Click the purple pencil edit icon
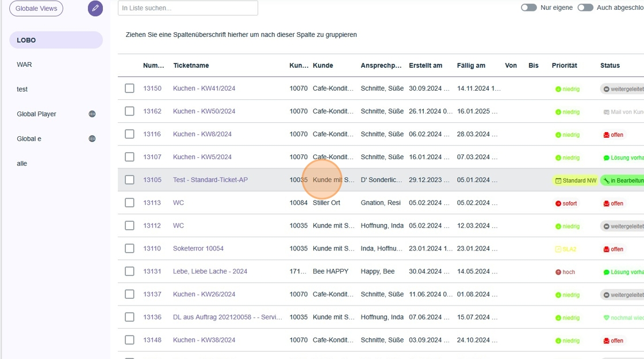Viewport: 644px width, 359px height. (95, 9)
